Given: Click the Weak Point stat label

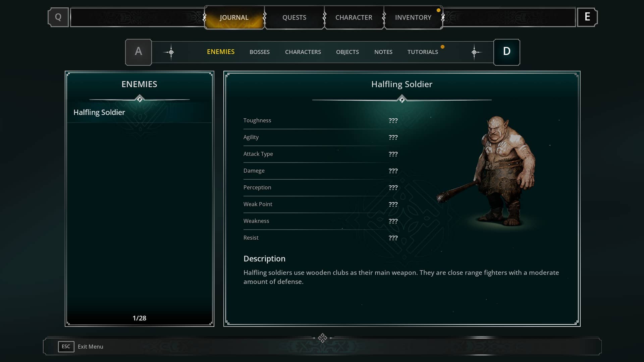Looking at the screenshot, I should pos(258,204).
